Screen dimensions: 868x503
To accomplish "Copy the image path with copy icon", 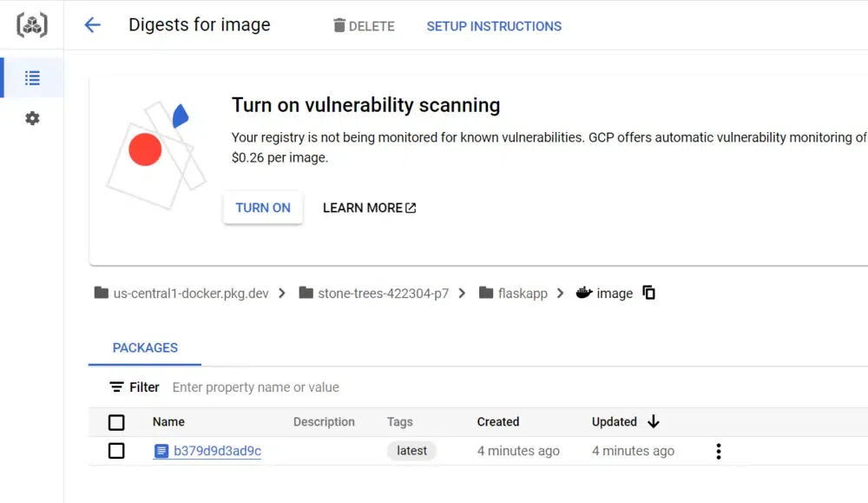I will [x=648, y=293].
